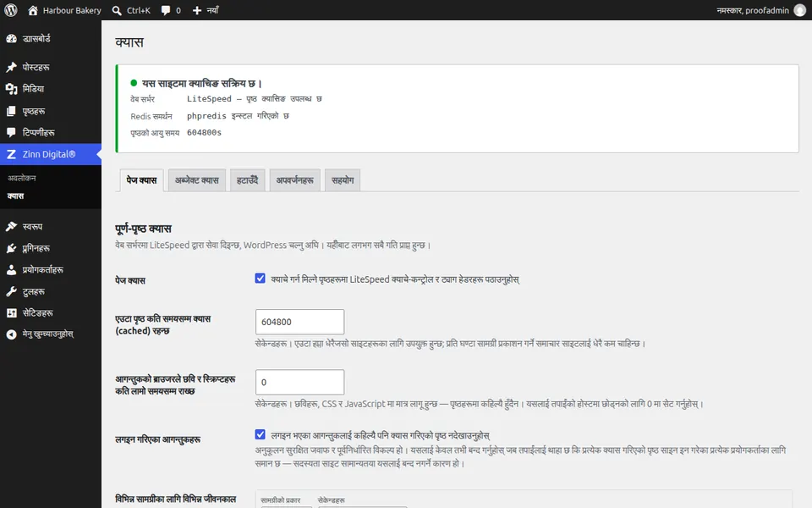Image resolution: width=812 pixels, height=508 pixels.
Task: Switch to the पेज क्यास tab
Action: (x=141, y=180)
